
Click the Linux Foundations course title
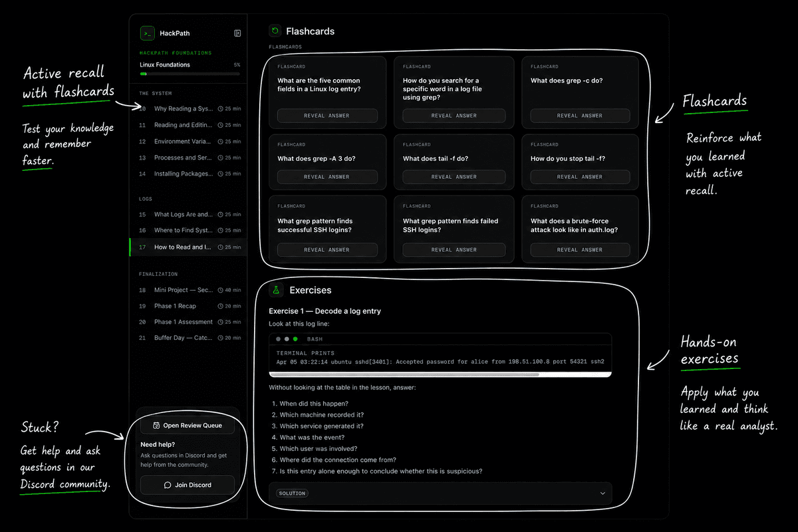click(x=165, y=65)
